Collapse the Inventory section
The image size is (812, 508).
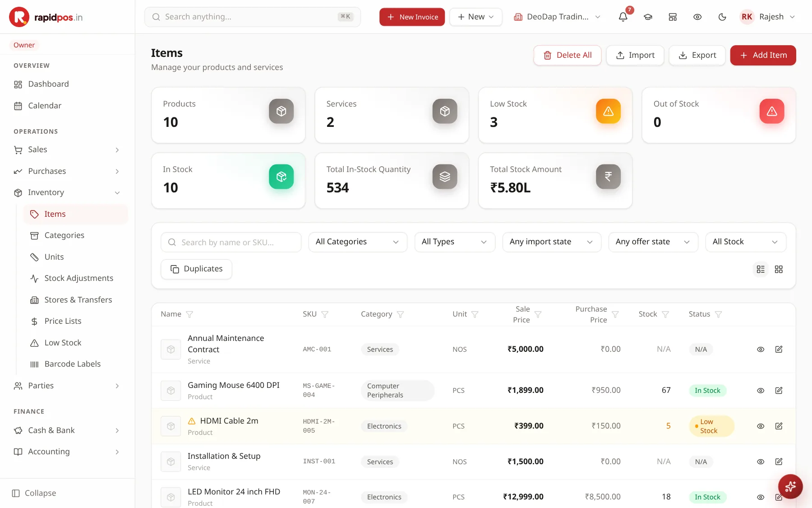(68, 192)
